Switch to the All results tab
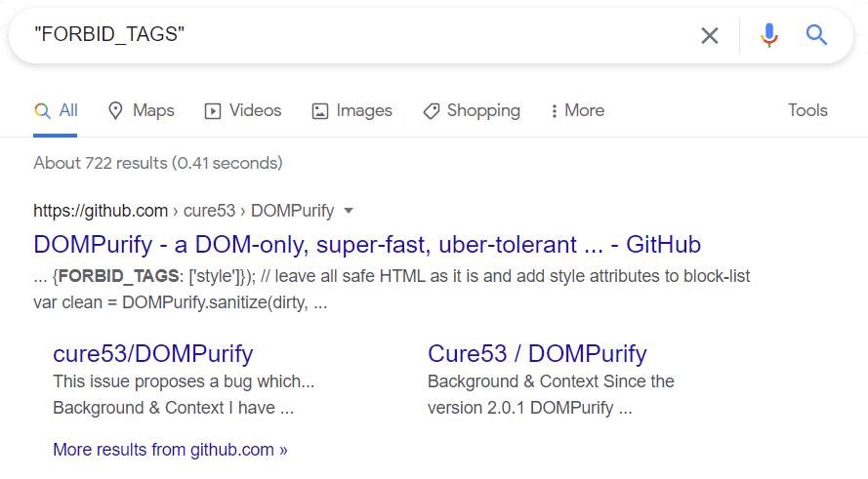This screenshot has width=868, height=479. (57, 111)
